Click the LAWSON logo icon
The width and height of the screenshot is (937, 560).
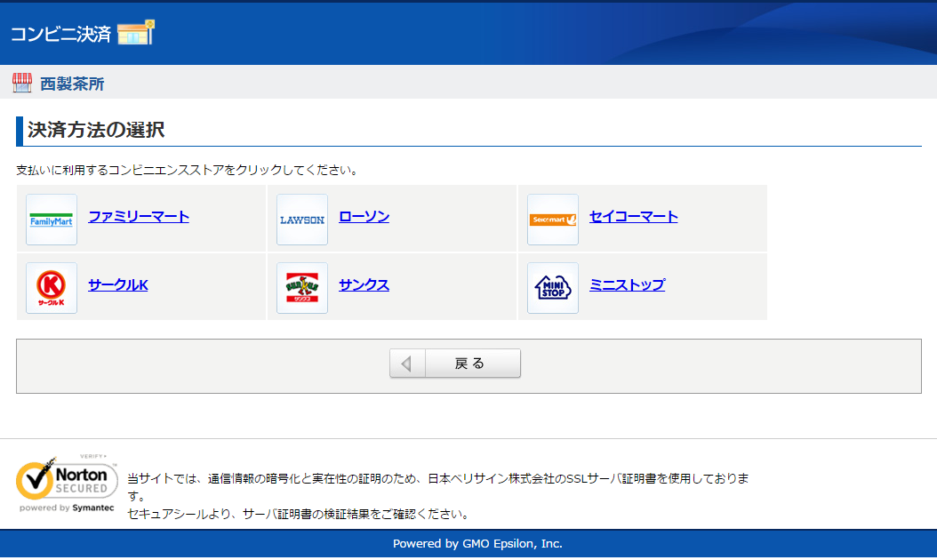pyautogui.click(x=302, y=220)
